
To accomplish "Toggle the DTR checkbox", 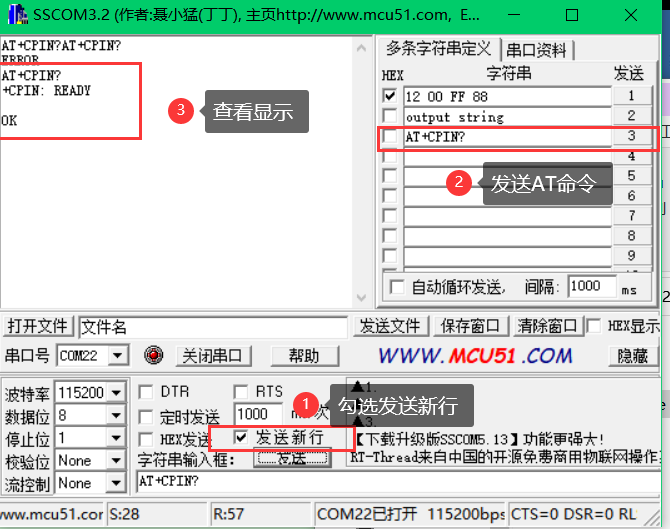I will pos(146,392).
